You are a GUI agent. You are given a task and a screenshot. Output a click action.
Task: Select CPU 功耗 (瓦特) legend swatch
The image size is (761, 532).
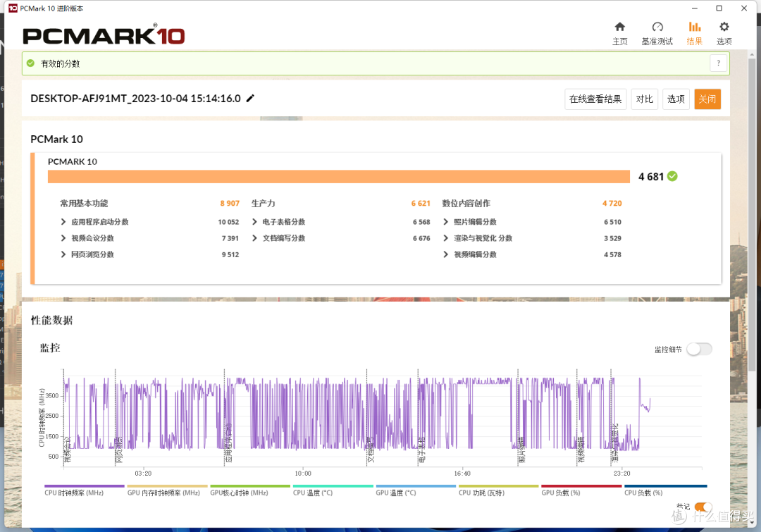(x=498, y=486)
